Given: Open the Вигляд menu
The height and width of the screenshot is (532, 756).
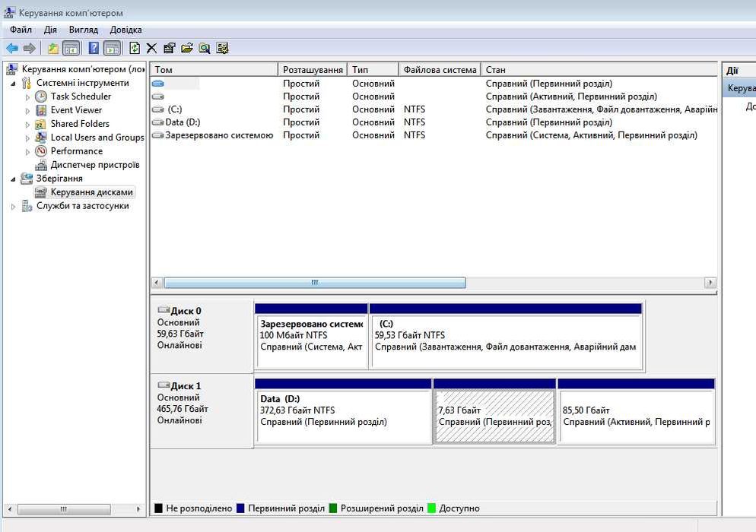Looking at the screenshot, I should 84,30.
